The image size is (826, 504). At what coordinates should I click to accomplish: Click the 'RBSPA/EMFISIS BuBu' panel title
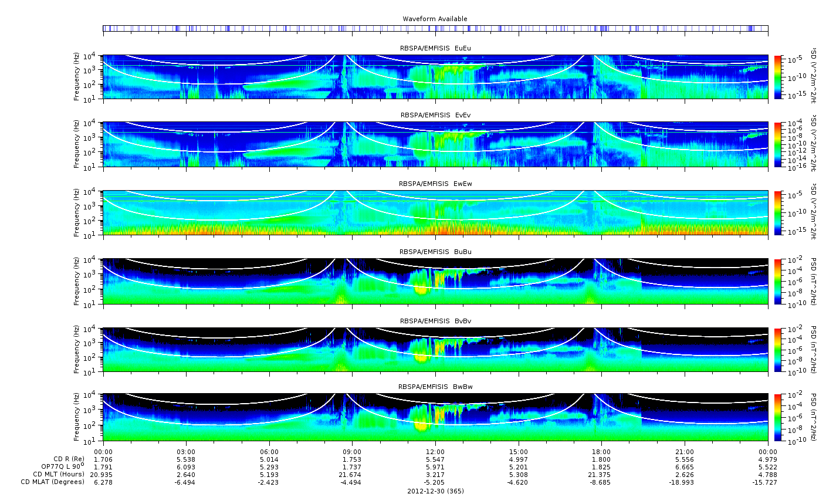pos(435,252)
